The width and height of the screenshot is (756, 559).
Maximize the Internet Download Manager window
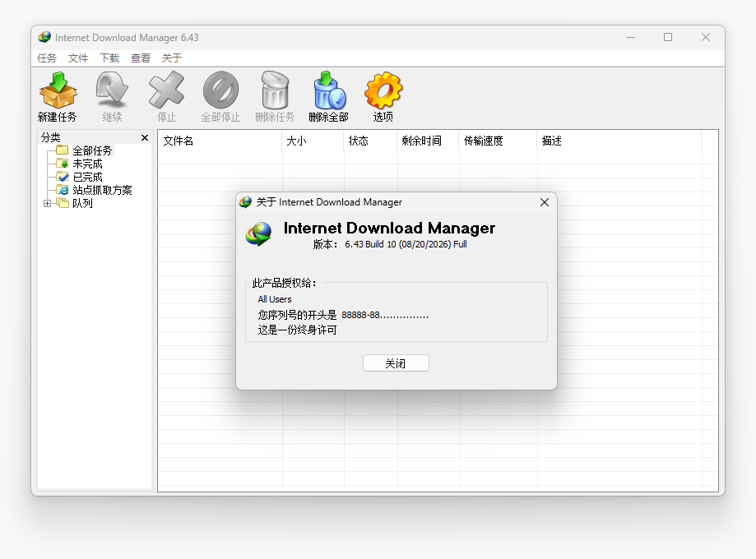point(668,37)
